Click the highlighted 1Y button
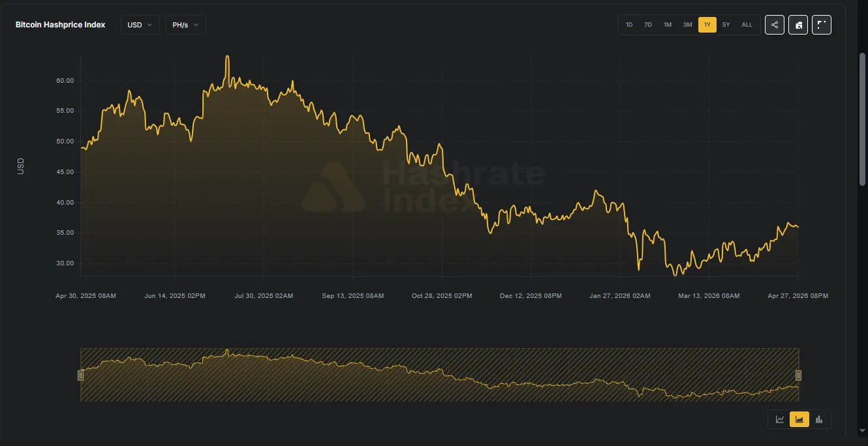 (x=707, y=24)
